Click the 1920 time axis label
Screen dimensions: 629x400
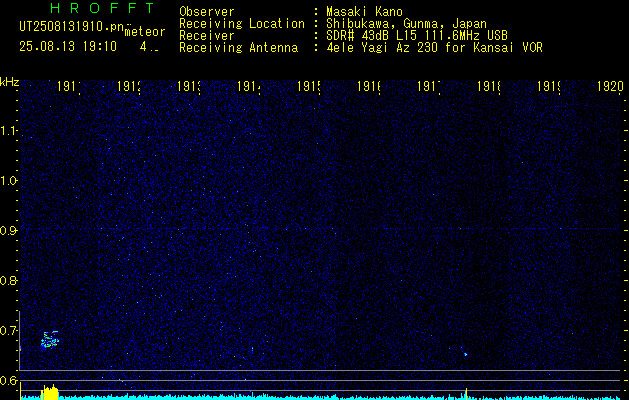pos(610,87)
